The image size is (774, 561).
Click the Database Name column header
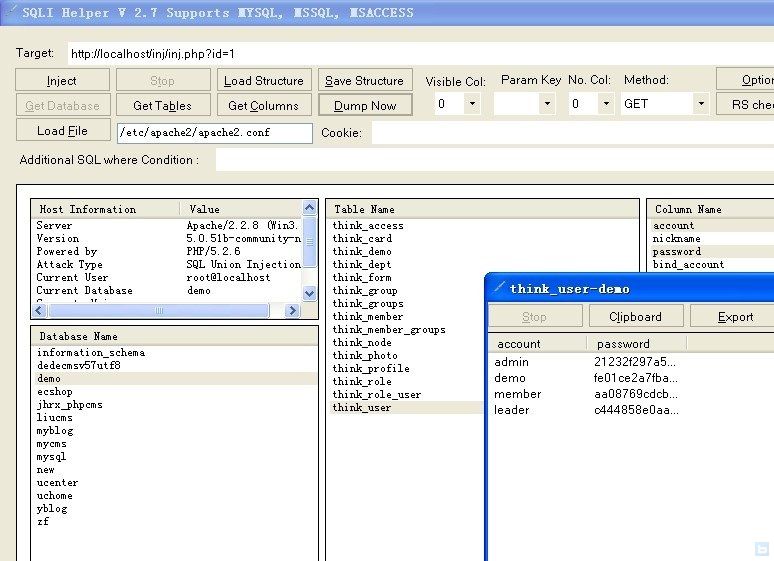[175, 336]
